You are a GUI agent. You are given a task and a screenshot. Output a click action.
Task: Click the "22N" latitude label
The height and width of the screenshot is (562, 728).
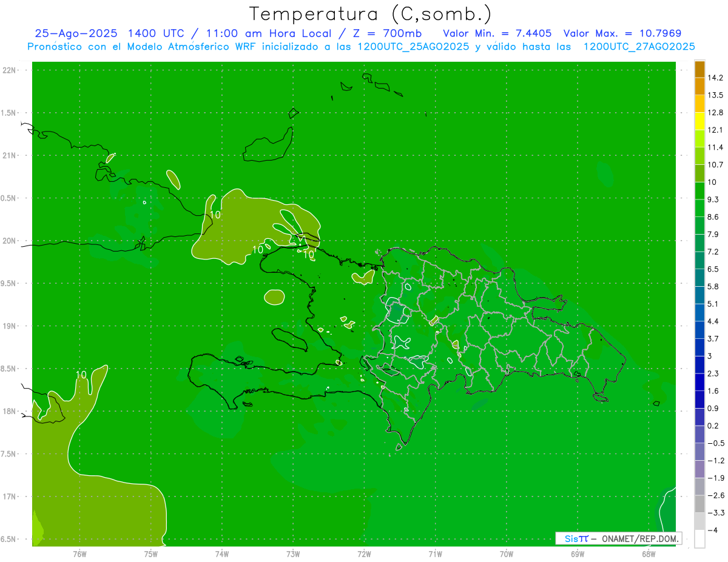click(x=10, y=70)
